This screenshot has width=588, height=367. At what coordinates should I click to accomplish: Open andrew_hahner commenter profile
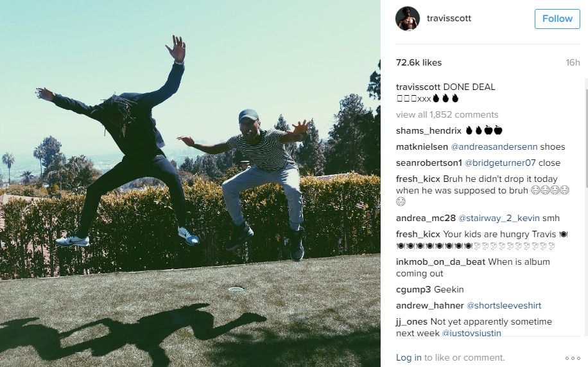[x=429, y=306]
